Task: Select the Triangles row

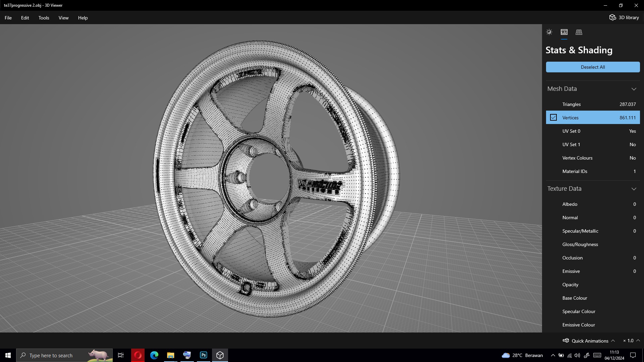Action: [x=593, y=104]
